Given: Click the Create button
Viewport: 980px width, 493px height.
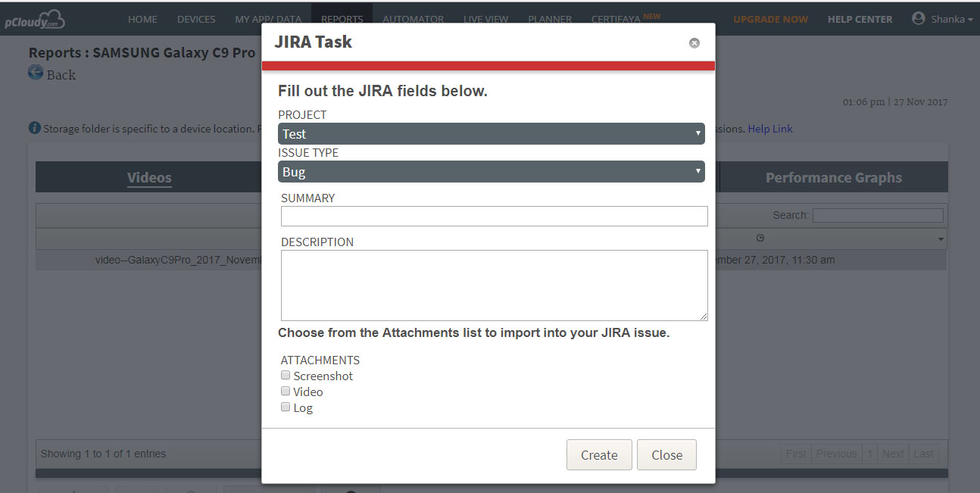Looking at the screenshot, I should coord(599,455).
